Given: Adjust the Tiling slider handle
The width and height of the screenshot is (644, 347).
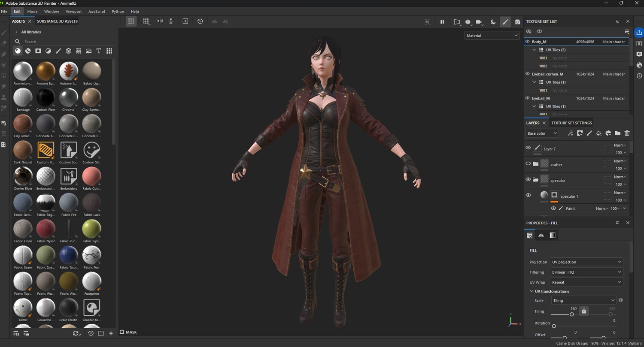Looking at the screenshot, I should click(572, 314).
